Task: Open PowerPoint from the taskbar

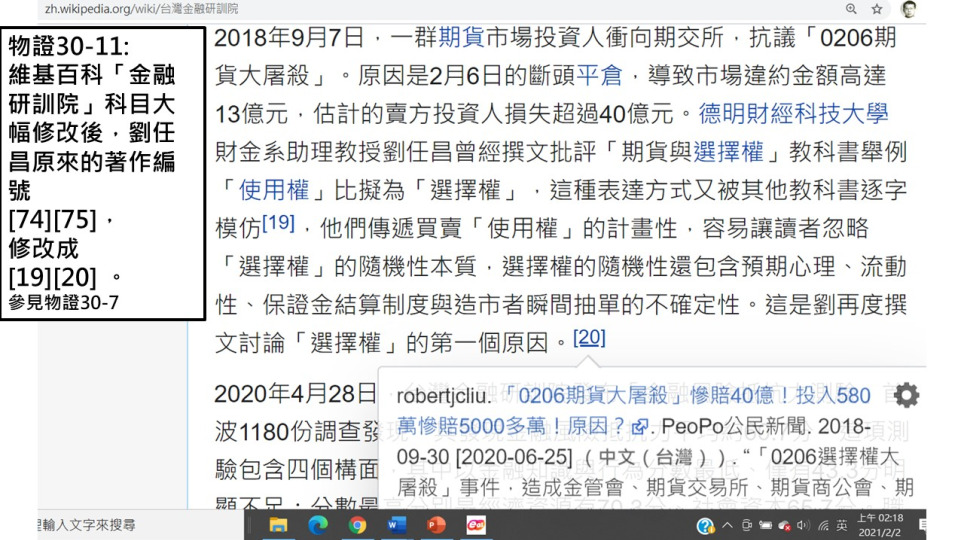Action: [436, 525]
